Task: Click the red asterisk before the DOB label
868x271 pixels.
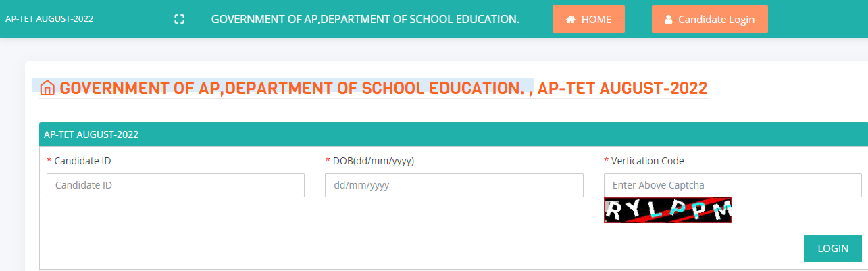Action: click(328, 160)
